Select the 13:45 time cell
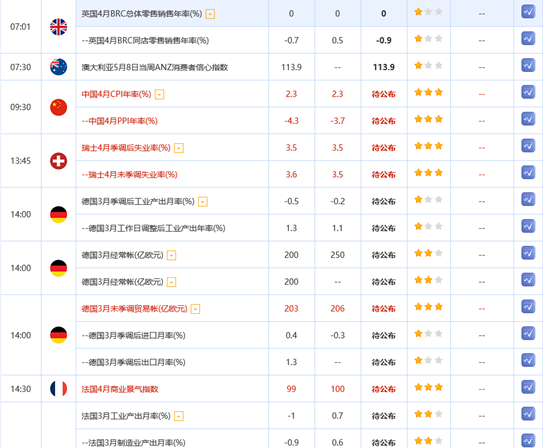The width and height of the screenshot is (543, 448). (x=20, y=161)
